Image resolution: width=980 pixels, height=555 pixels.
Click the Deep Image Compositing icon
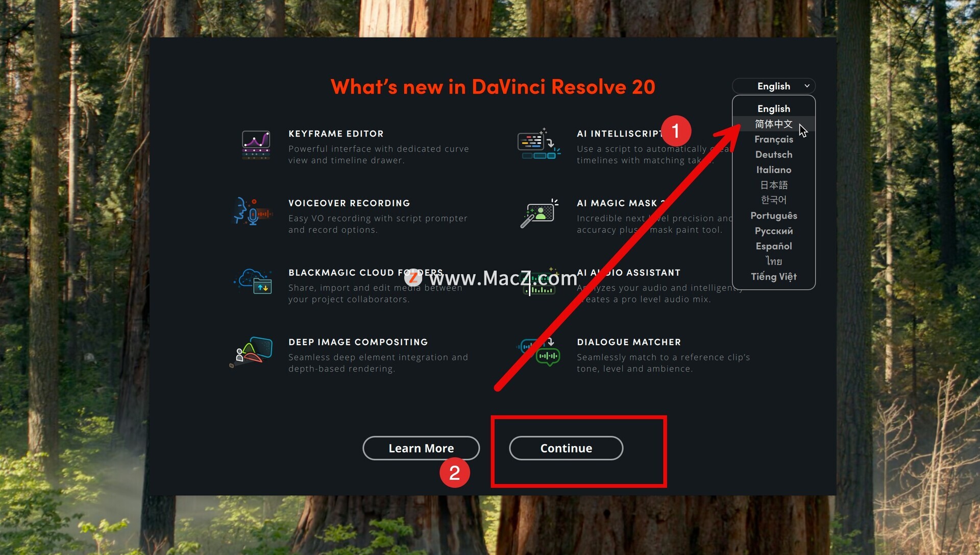click(251, 352)
